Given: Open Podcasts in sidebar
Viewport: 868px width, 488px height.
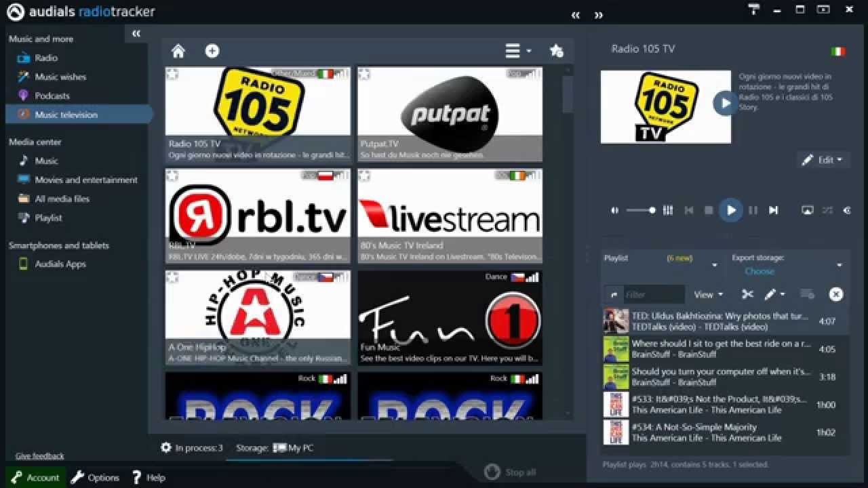Looking at the screenshot, I should (x=52, y=96).
